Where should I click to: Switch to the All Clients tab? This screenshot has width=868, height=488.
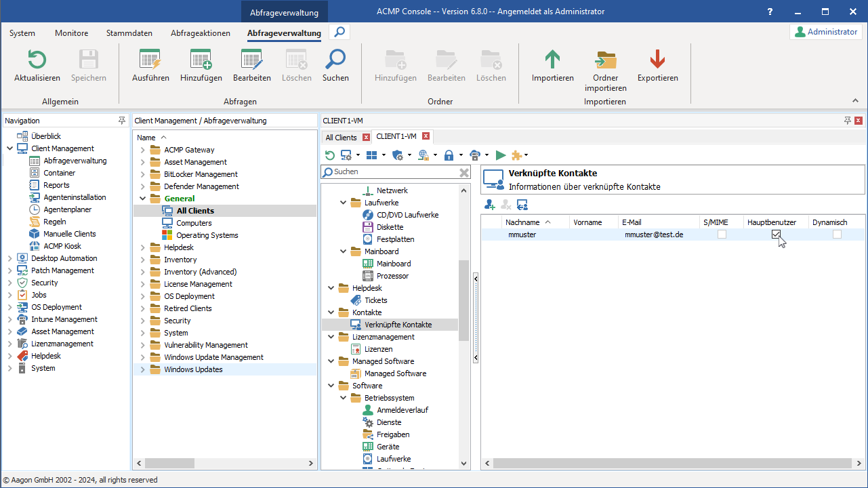pos(341,138)
